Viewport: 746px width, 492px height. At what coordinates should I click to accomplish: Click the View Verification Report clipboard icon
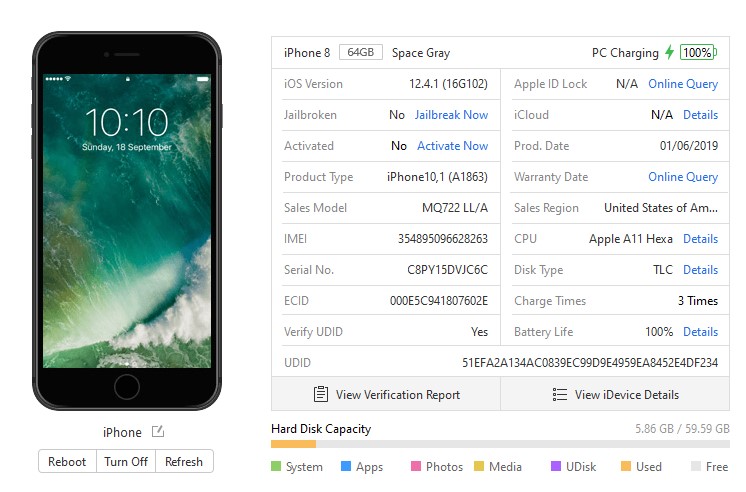click(x=321, y=394)
